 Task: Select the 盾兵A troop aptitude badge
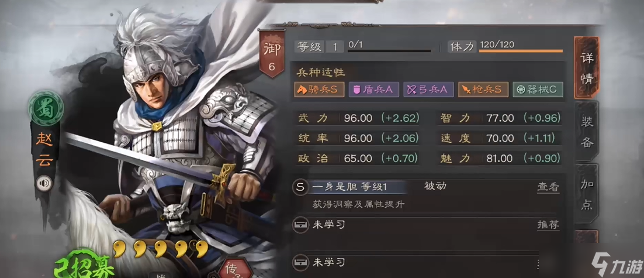pos(374,90)
